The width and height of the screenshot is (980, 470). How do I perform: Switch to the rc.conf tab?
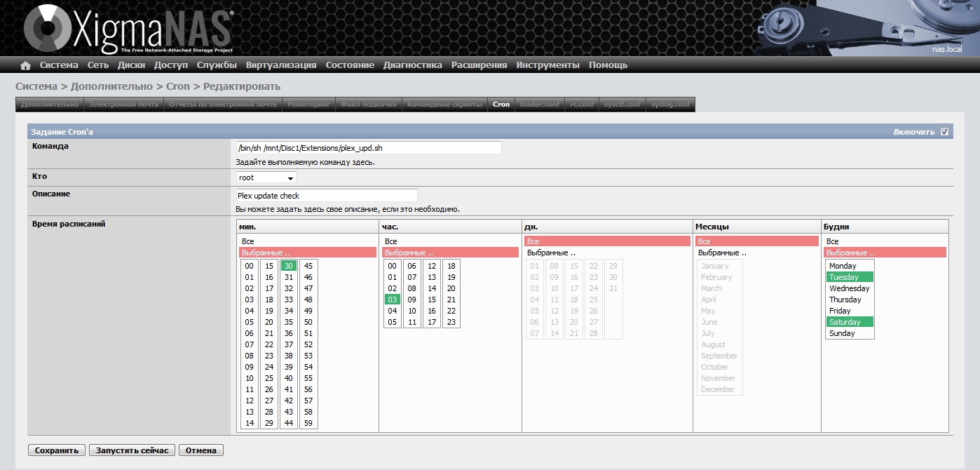point(582,105)
